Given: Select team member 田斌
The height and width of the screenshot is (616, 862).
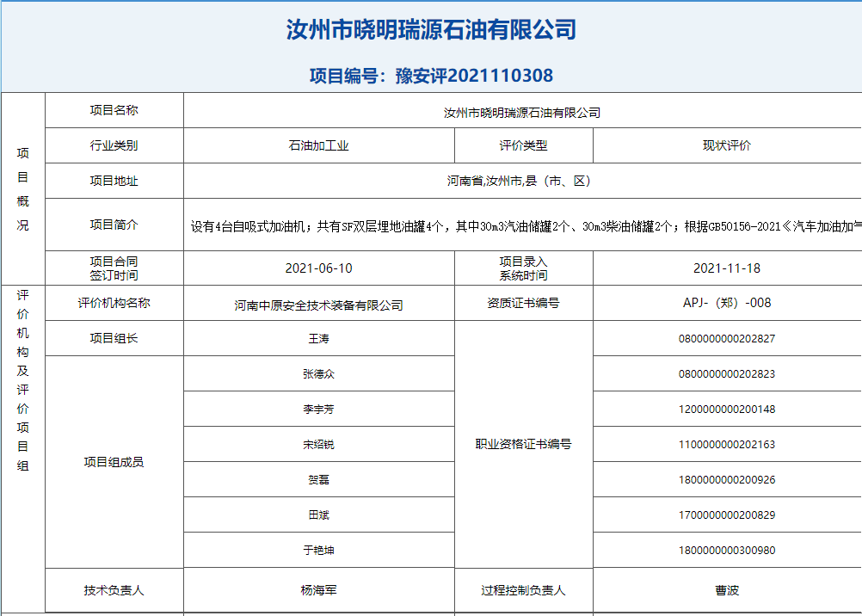Looking at the screenshot, I should pos(319,514).
